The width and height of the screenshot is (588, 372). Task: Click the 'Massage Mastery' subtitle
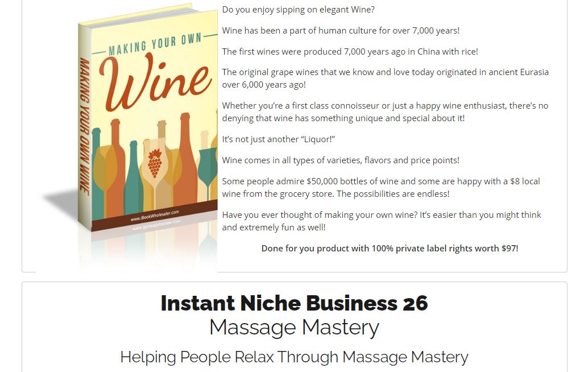click(x=294, y=328)
